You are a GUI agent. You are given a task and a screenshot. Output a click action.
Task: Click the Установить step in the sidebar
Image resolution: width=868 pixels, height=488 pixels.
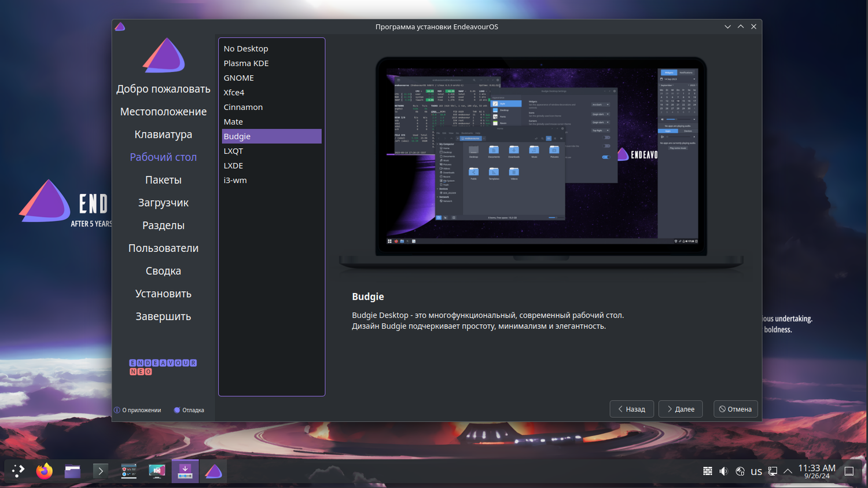tap(163, 293)
